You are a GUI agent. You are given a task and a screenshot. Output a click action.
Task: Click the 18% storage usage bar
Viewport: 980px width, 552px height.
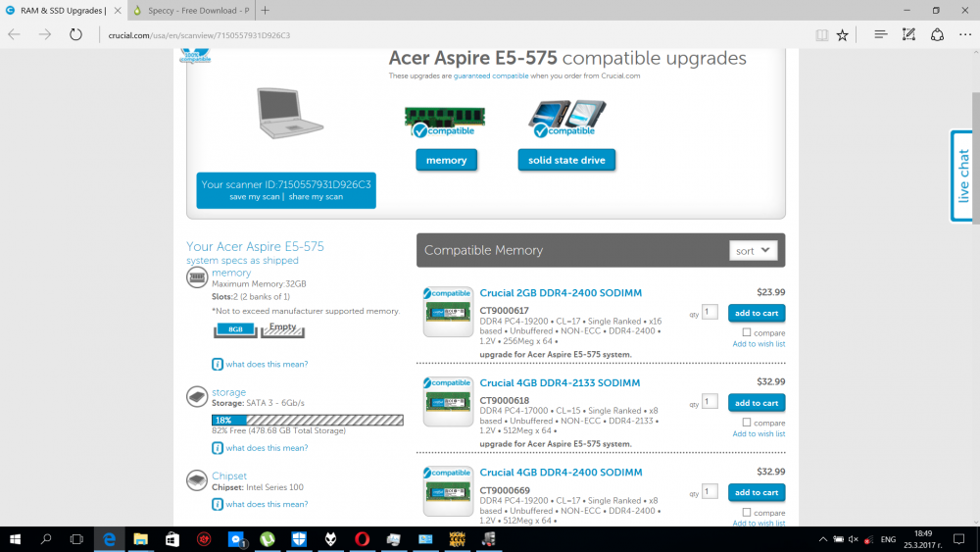[x=308, y=420]
